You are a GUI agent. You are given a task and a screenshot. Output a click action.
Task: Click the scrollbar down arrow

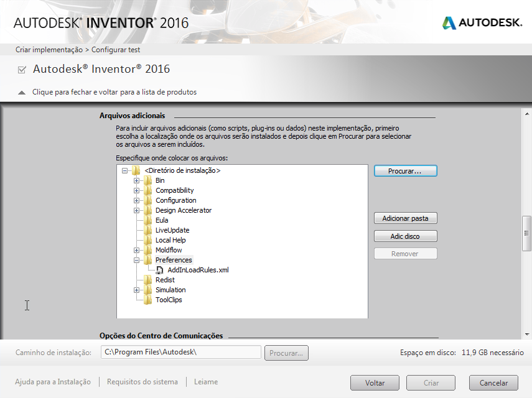pos(526,335)
